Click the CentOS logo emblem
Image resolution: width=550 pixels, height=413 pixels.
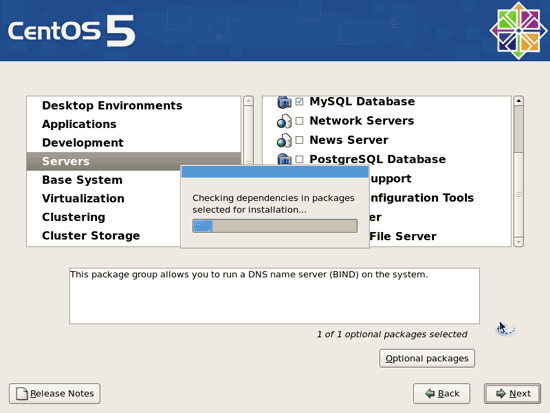pyautogui.click(x=518, y=31)
